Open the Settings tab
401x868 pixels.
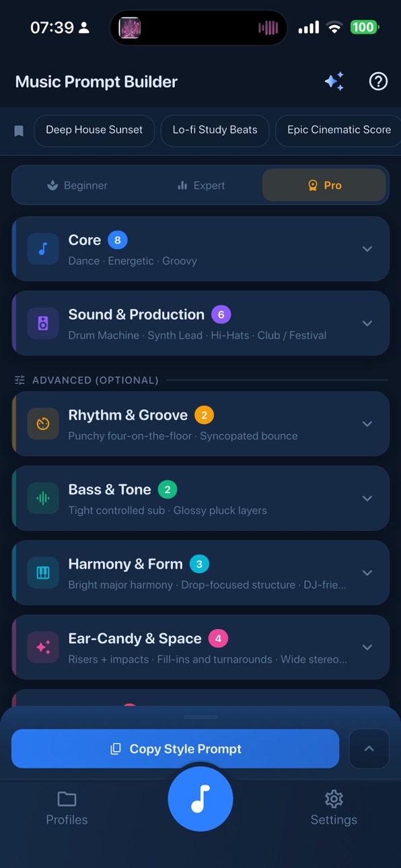coord(334,808)
